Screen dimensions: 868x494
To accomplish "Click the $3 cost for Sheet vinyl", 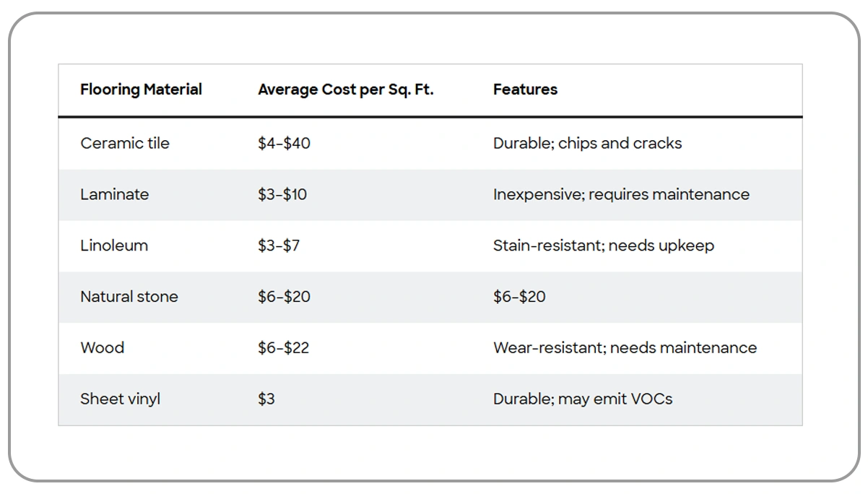I will click(x=266, y=399).
